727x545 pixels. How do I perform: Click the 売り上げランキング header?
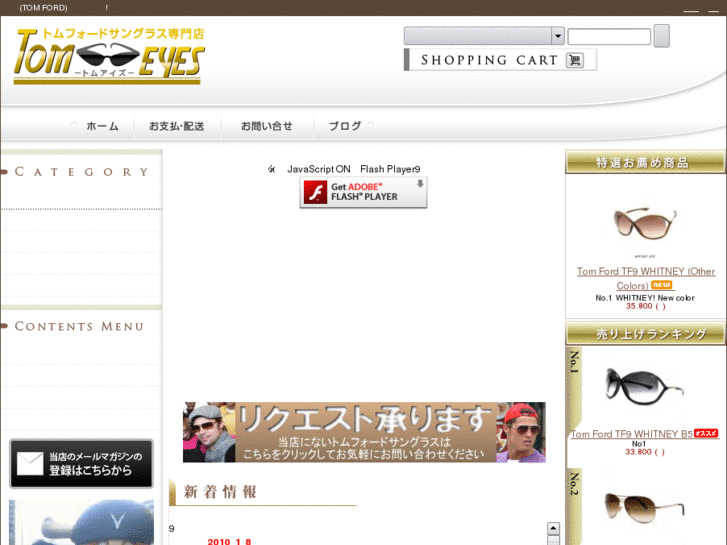645,333
